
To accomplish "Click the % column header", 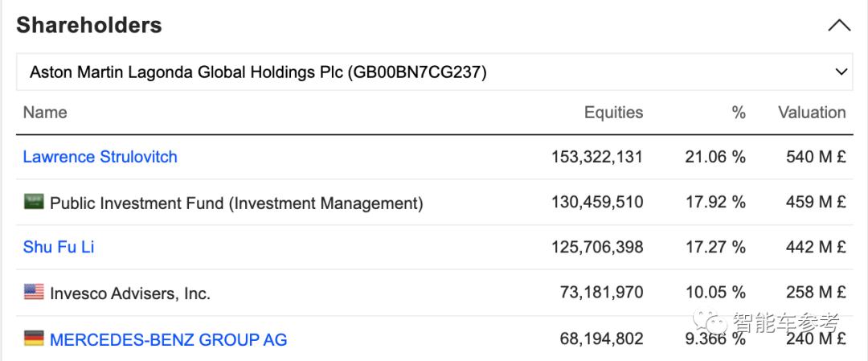I will click(739, 113).
